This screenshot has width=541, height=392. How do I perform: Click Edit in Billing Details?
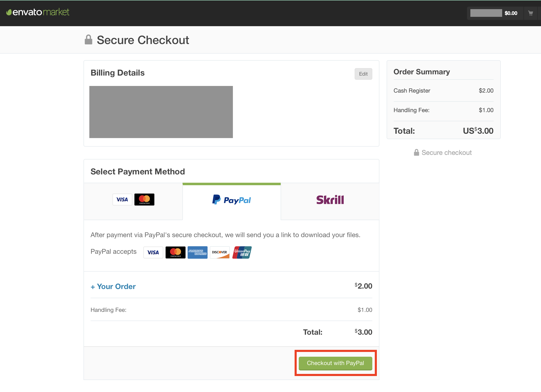pos(363,74)
